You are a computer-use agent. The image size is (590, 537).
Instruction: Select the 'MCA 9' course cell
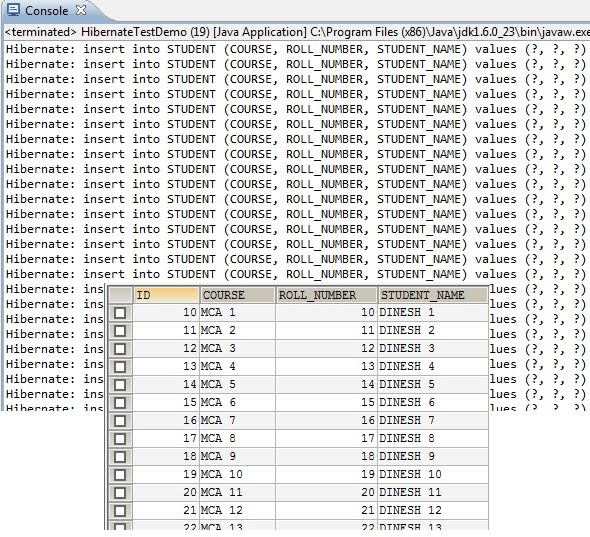tap(237, 456)
